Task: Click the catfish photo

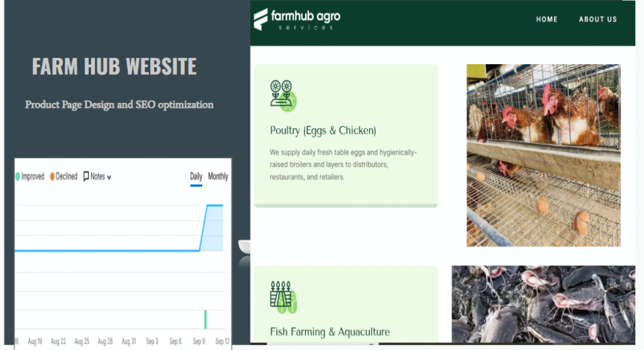Action: point(543,304)
